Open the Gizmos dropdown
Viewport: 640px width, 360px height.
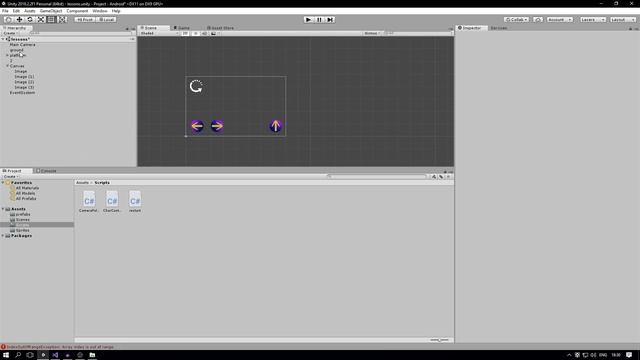click(x=372, y=33)
